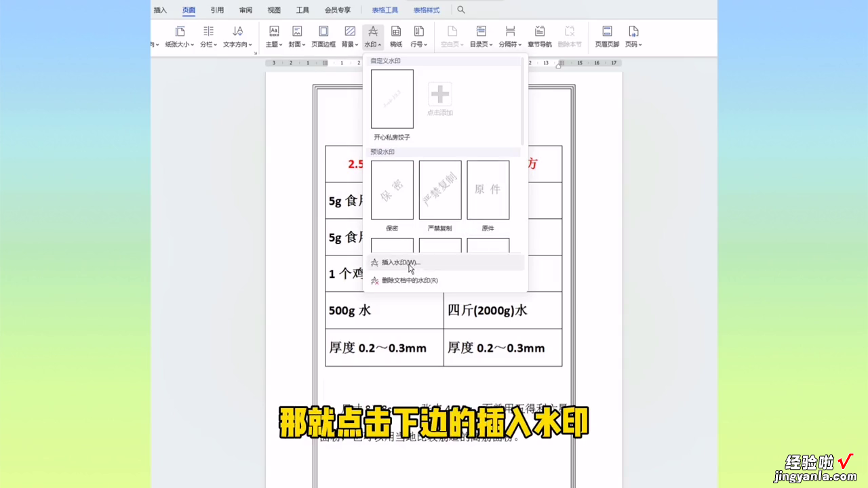Switch to the 审阅 Review tab

coord(245,10)
